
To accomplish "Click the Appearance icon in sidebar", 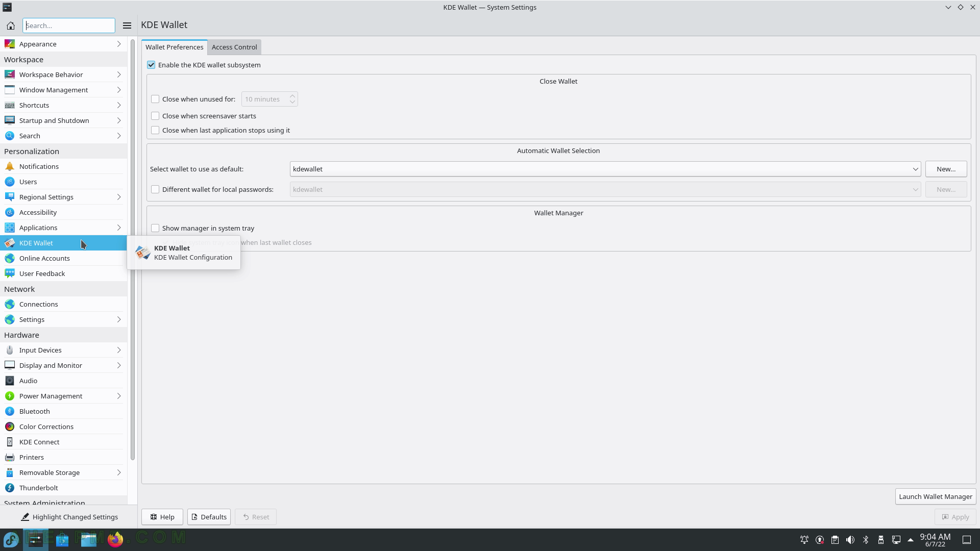I will coord(10,44).
